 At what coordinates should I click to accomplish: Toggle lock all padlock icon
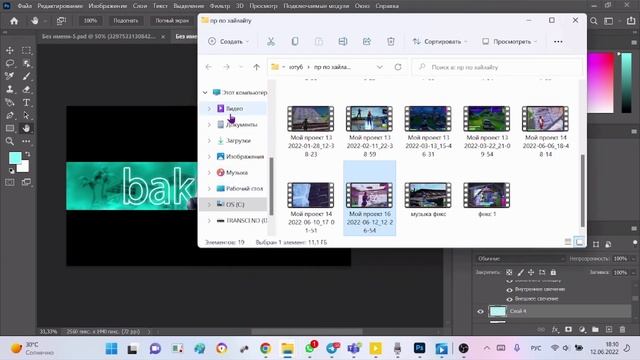553,272
